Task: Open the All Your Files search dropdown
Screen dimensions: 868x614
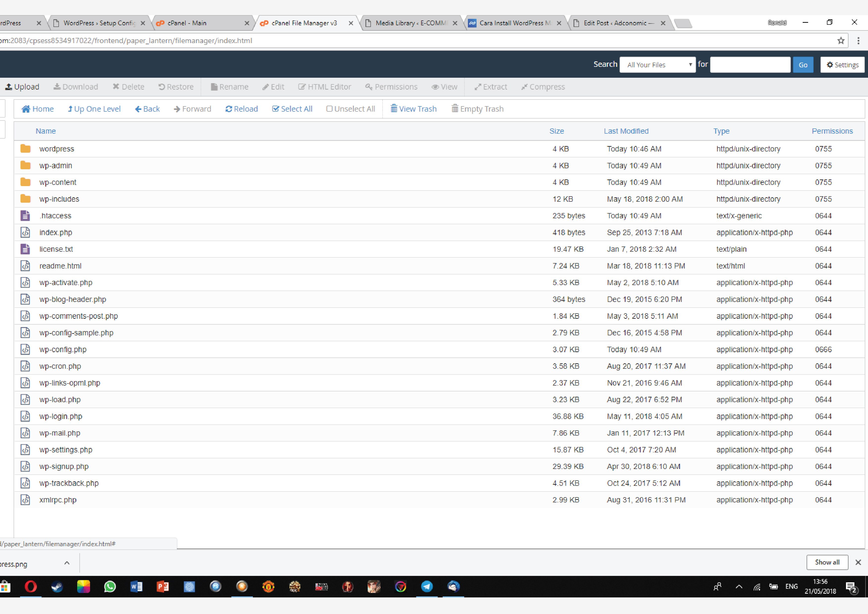Action: coord(658,65)
